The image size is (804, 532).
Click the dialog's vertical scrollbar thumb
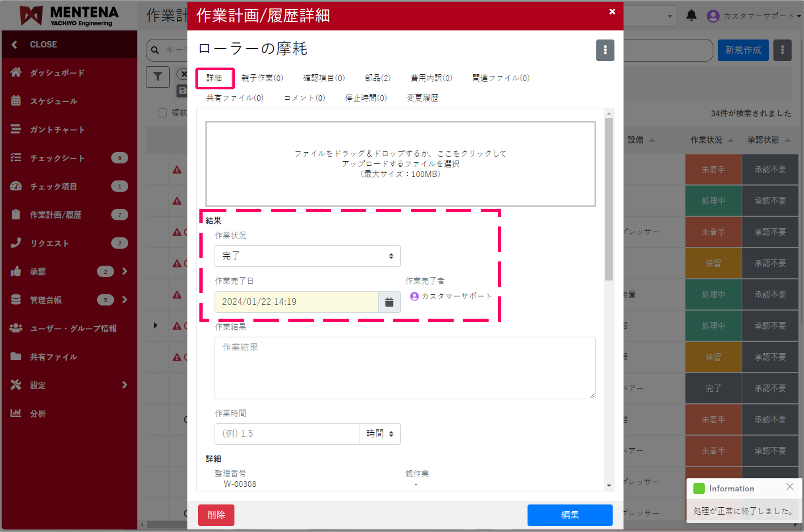pyautogui.click(x=609, y=199)
